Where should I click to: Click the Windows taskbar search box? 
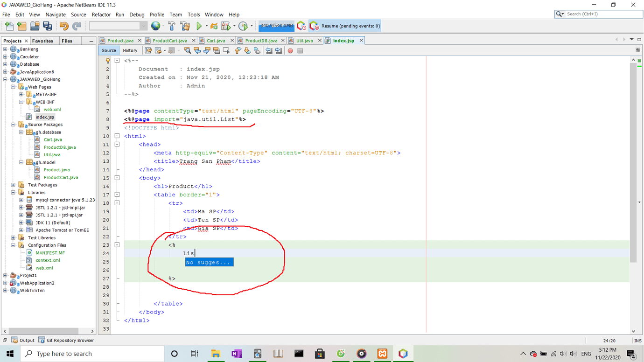coord(92,354)
